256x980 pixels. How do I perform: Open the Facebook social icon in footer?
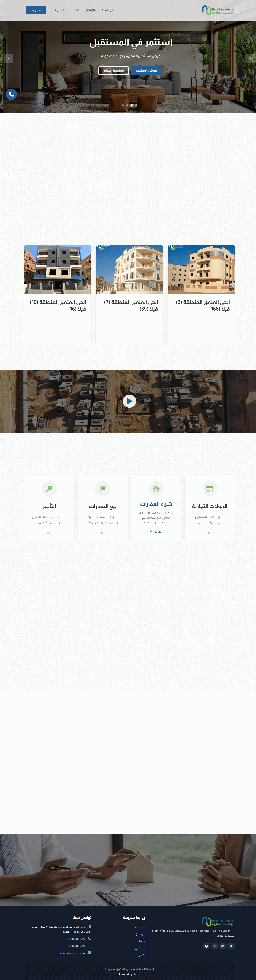click(206, 946)
